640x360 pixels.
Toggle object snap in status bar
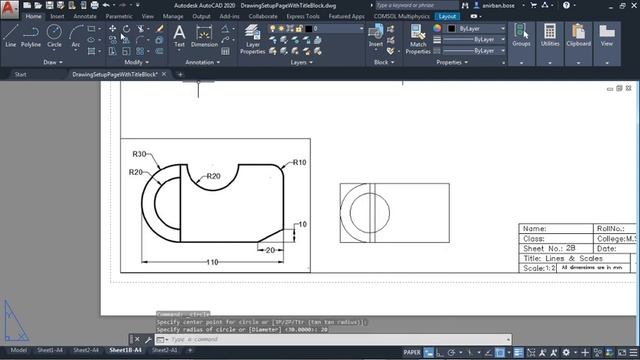click(500, 353)
